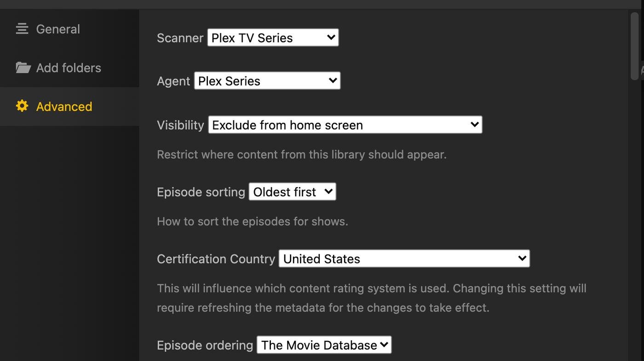Click the Episode ordering field label
This screenshot has height=361, width=644.
click(205, 345)
